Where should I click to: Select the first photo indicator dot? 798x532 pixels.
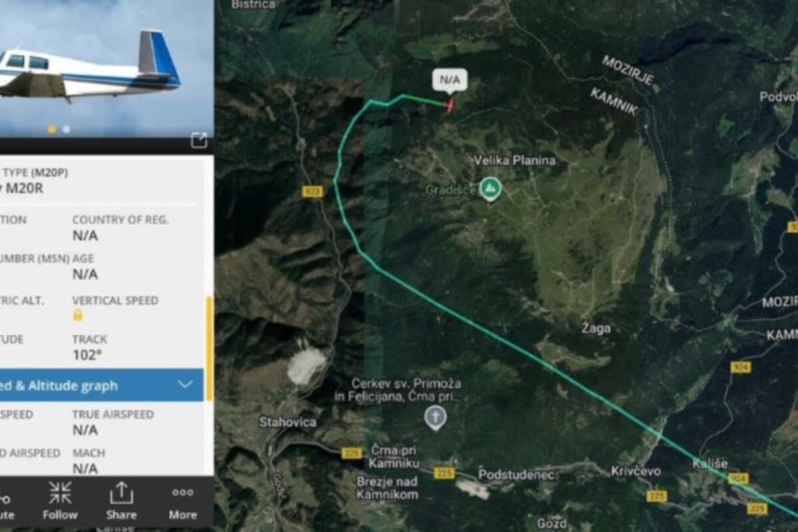pyautogui.click(x=52, y=129)
